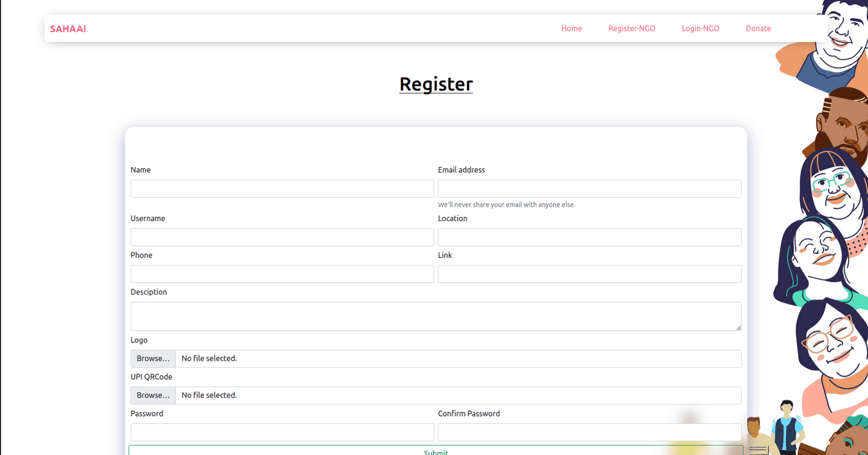
Task: Open the Register-NGO nav link
Action: [632, 28]
